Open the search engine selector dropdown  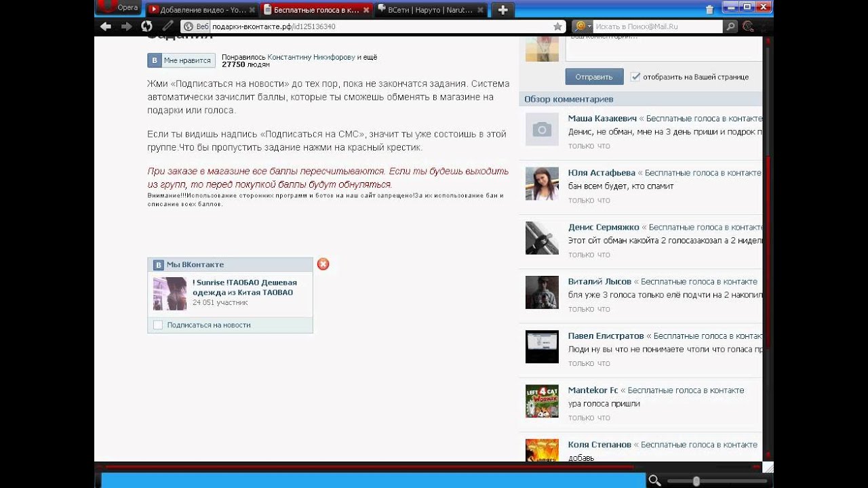583,26
